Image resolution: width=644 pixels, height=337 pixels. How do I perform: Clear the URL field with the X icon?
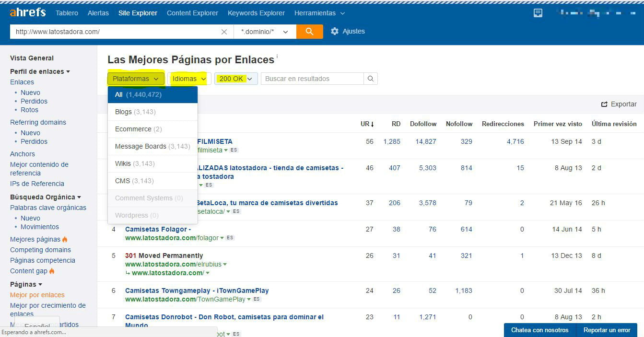[x=224, y=32]
